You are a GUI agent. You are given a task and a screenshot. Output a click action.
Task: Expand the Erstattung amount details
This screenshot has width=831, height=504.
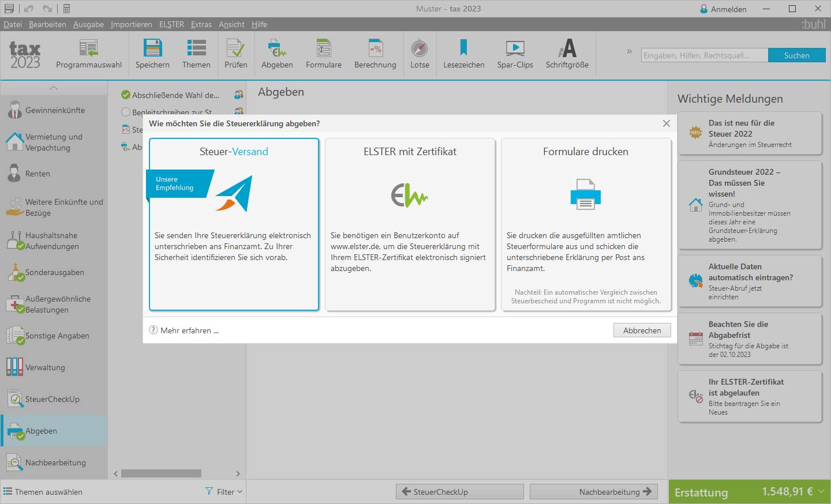click(821, 491)
